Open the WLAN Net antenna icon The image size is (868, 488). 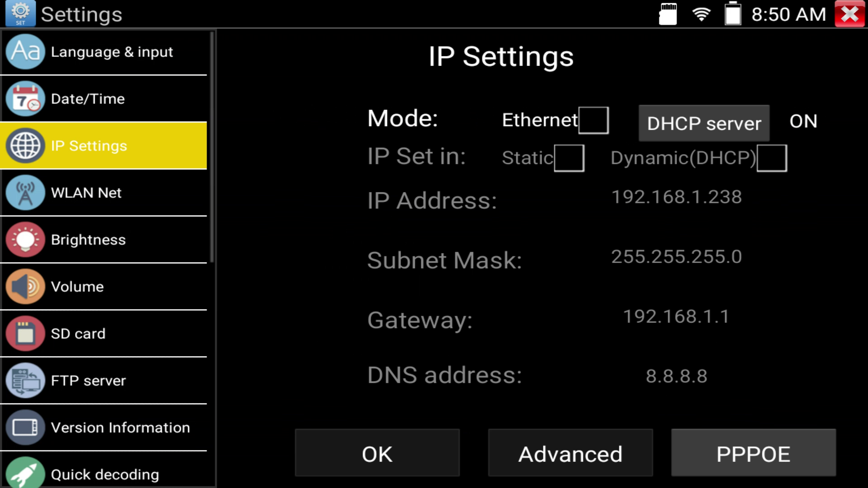[x=25, y=192]
